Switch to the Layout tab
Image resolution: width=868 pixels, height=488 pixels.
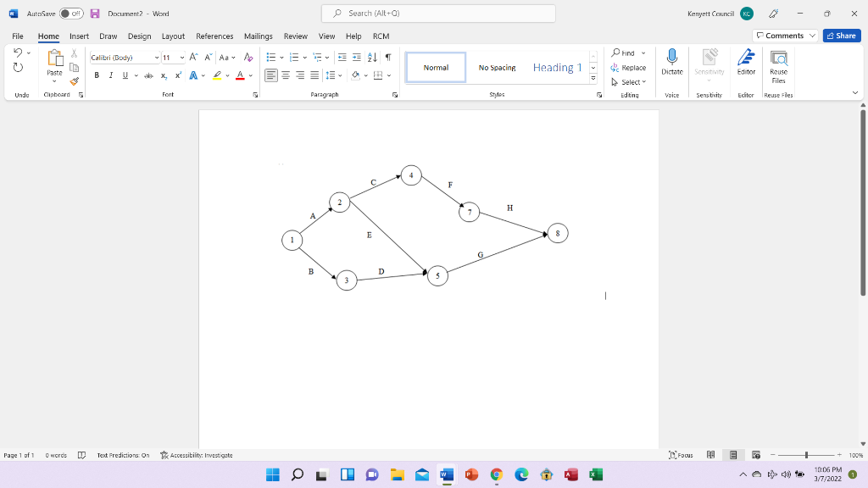(x=173, y=36)
